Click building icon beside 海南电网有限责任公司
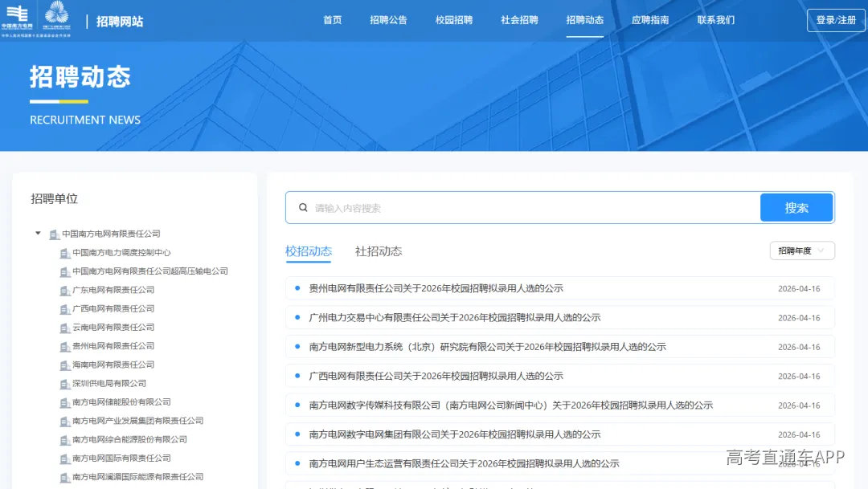The height and width of the screenshot is (489, 868). click(65, 365)
